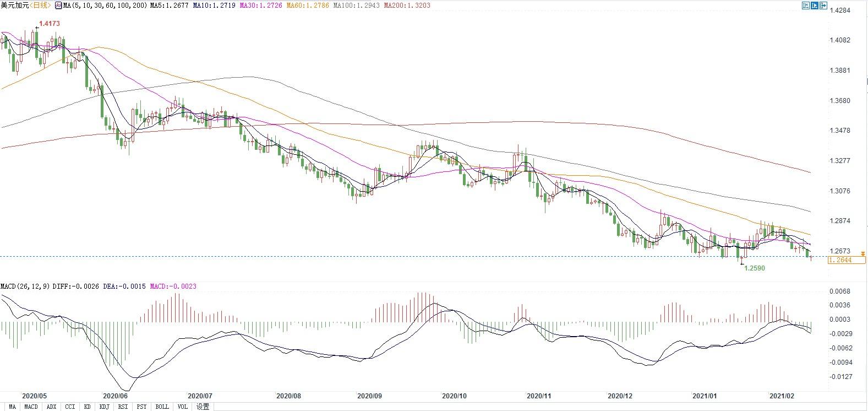Click the 2020/10 date label

coord(455,396)
